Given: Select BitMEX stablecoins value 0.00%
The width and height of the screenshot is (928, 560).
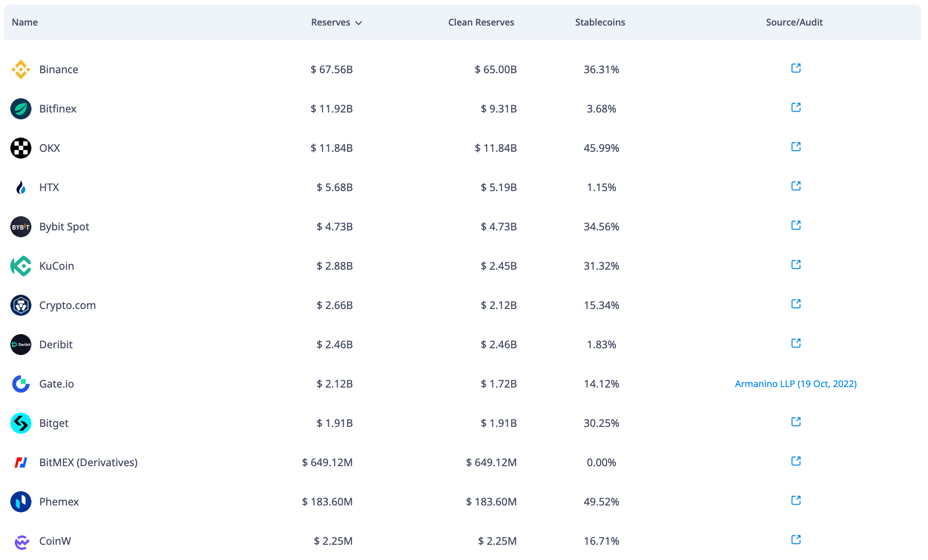Looking at the screenshot, I should pos(601,462).
